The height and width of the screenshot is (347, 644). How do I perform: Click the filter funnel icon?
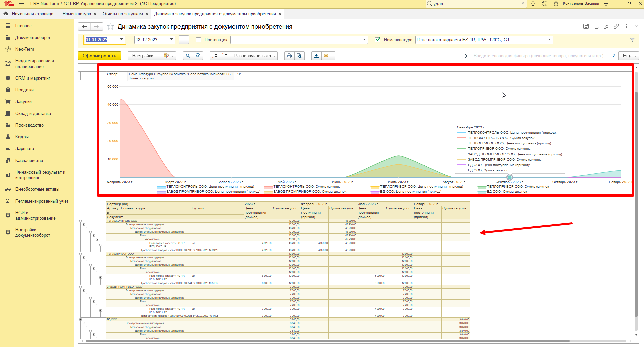[x=632, y=40]
